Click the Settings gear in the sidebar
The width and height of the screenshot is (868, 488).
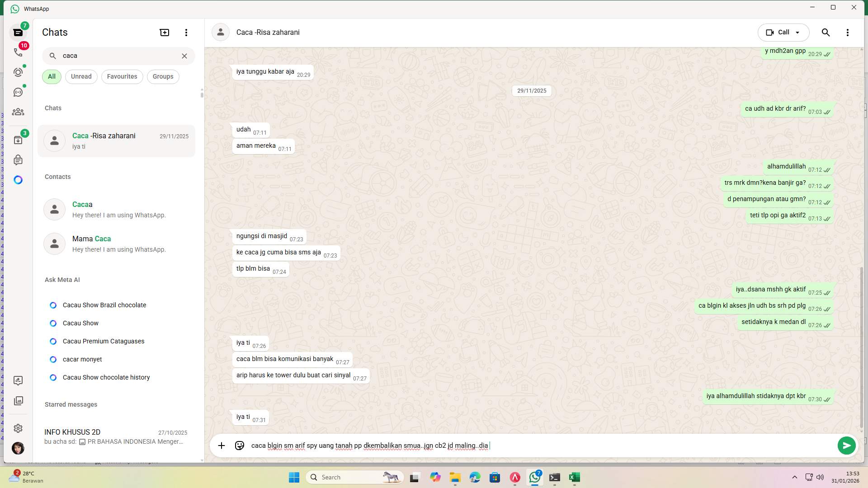(18, 428)
